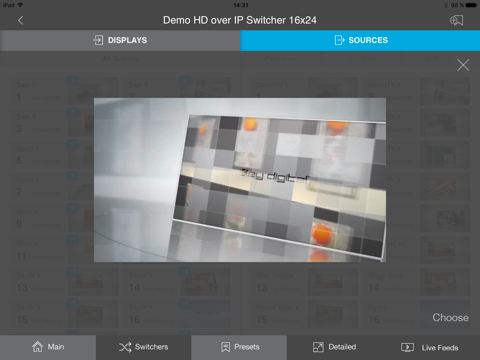Go back using the left chevron
Viewport: 480px width, 360px height.
[21, 20]
